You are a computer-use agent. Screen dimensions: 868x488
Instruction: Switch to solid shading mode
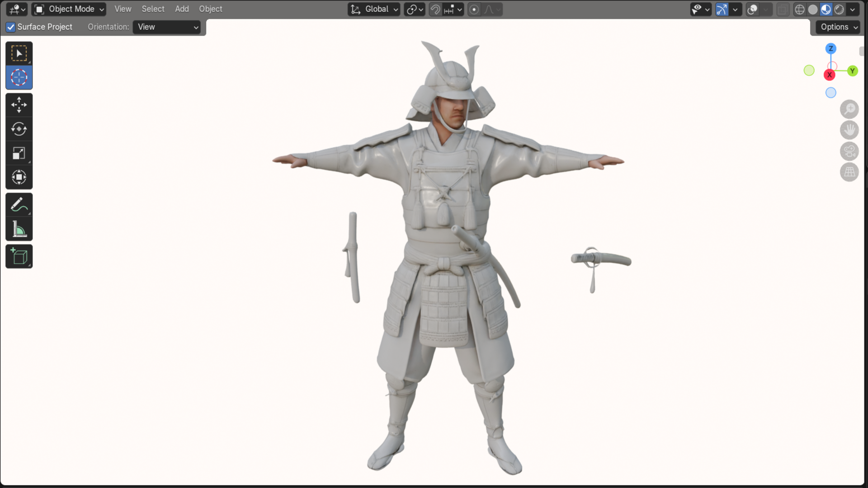click(x=813, y=9)
